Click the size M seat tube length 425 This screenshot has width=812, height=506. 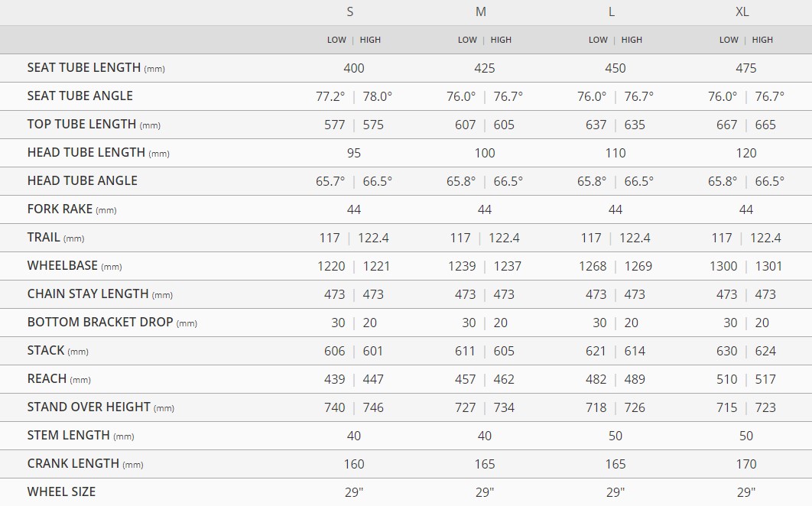(x=485, y=68)
